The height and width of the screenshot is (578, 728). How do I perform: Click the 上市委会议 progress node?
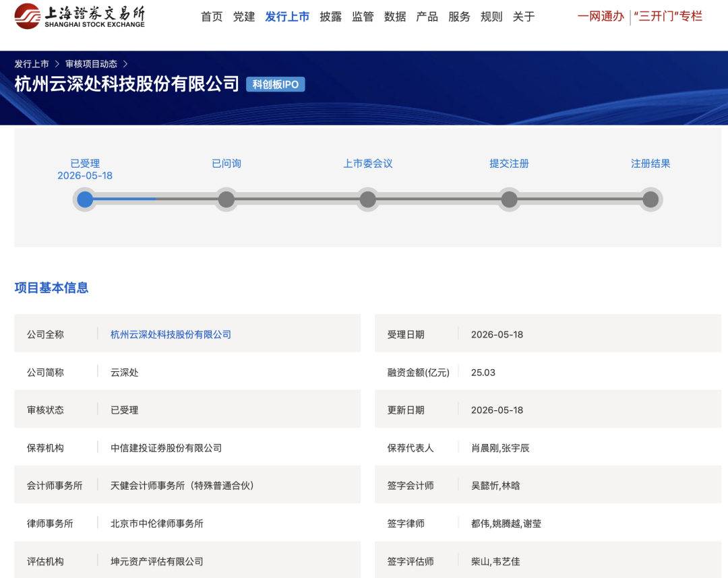(x=368, y=199)
